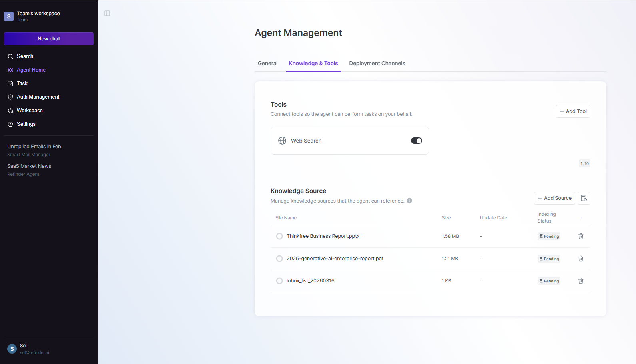This screenshot has width=636, height=364.
Task: Click the Auth Management shield icon
Action: coord(10,97)
